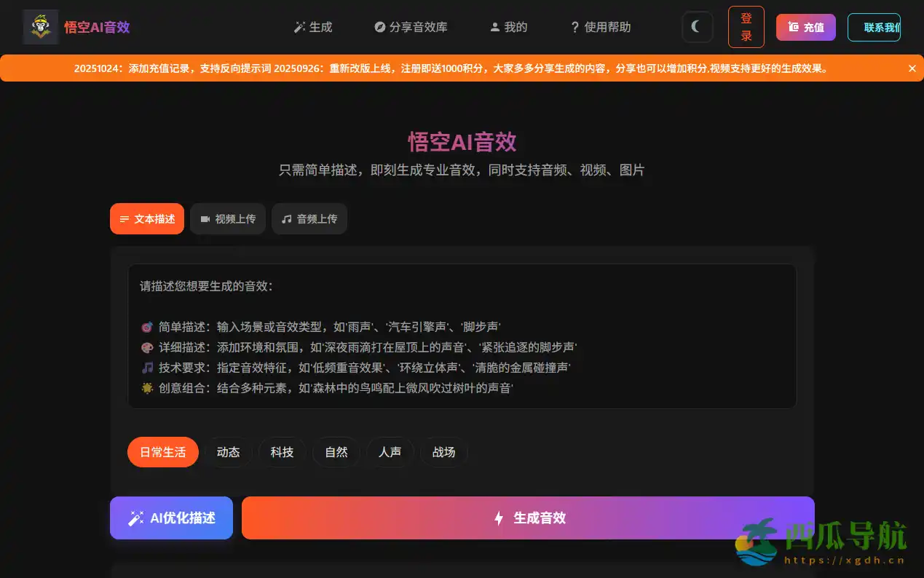924x578 pixels.
Task: Click the music note icon on 音频上传
Action: pos(286,218)
